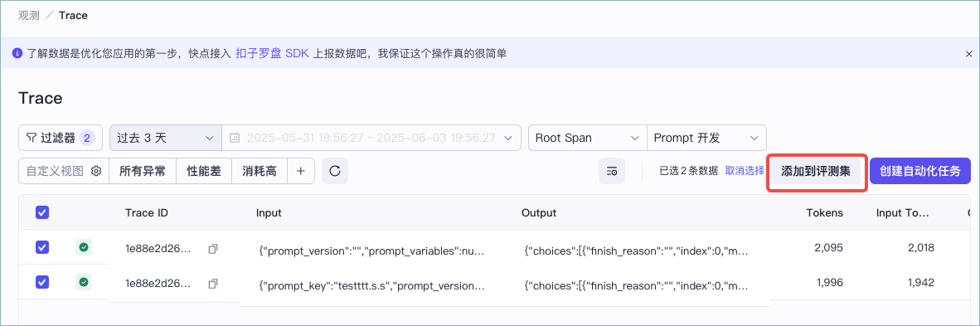This screenshot has height=326, width=980.
Task: Click Output cell in 2,095 tokens row
Action: tap(636, 251)
